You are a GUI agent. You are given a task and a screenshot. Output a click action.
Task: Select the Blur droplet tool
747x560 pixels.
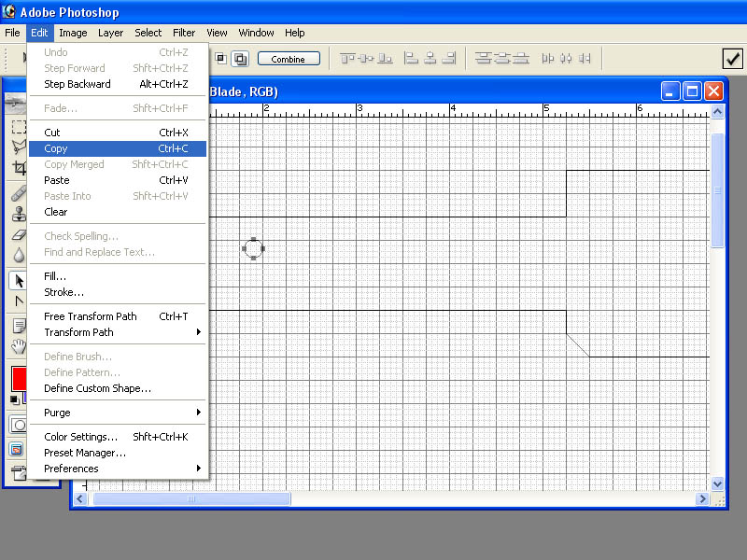click(19, 255)
